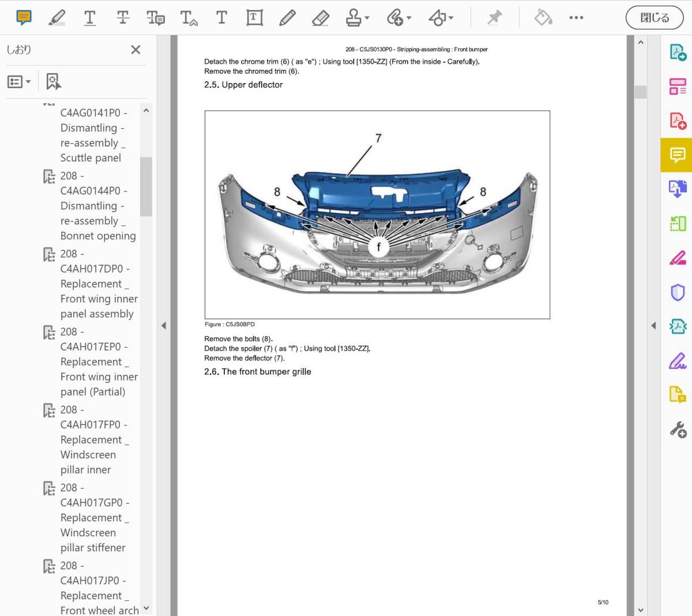Select the underline text tool
The height and width of the screenshot is (616, 692).
[90, 18]
